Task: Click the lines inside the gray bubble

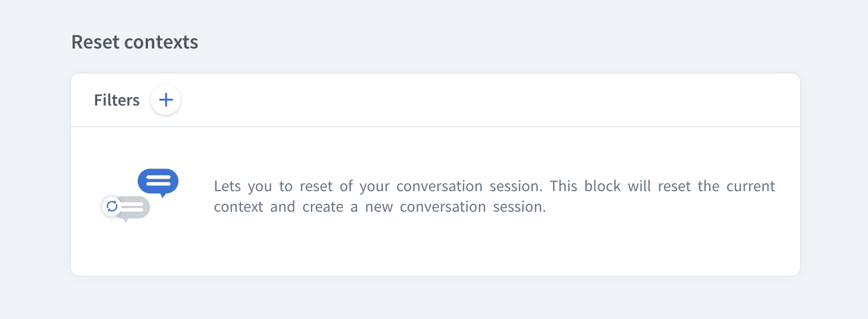Action: click(x=133, y=207)
